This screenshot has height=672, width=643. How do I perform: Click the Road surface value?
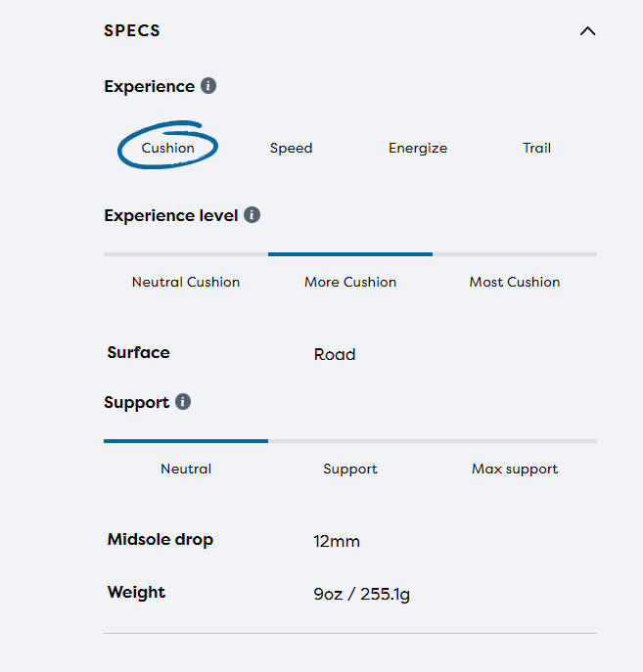[x=335, y=354]
